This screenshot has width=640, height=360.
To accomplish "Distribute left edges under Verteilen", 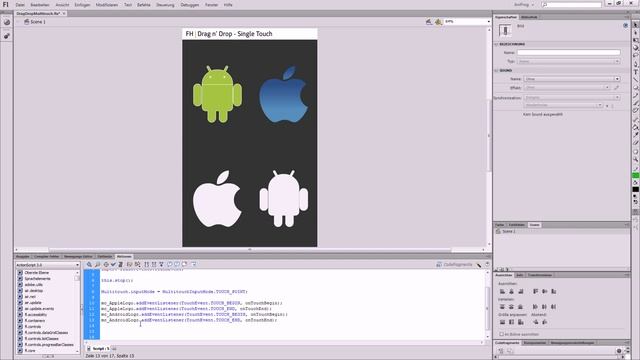I will (x=536, y=307).
